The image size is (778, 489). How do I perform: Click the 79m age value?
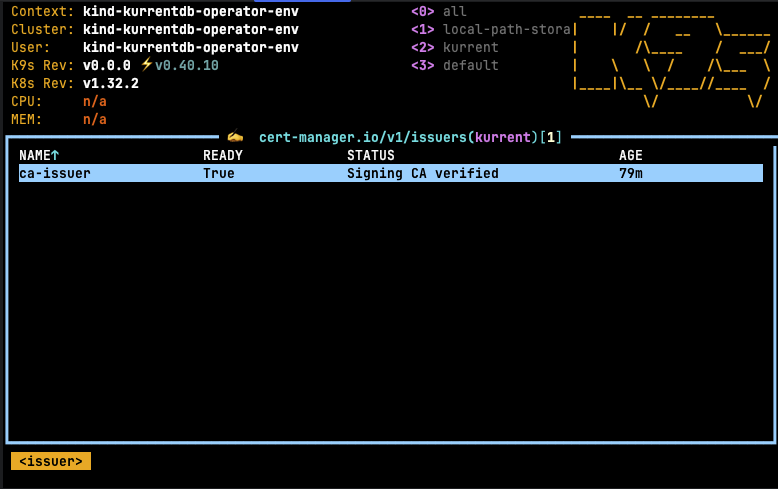coord(631,173)
